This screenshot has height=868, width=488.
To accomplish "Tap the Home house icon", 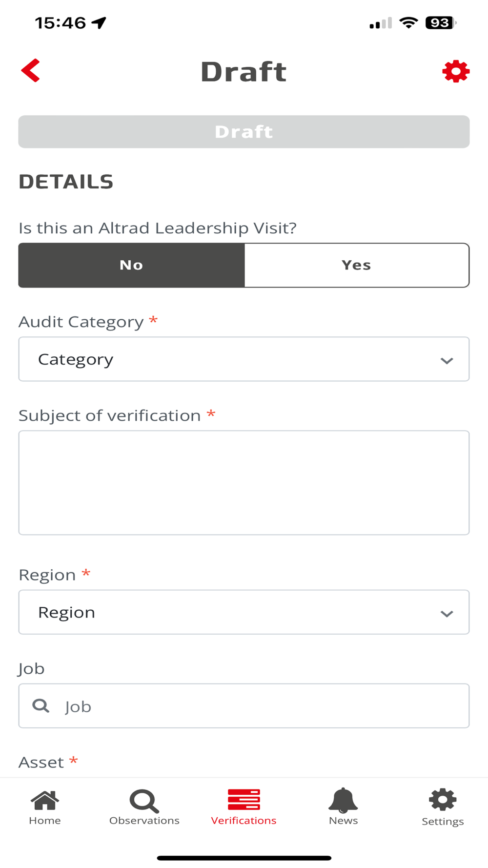I will [44, 801].
